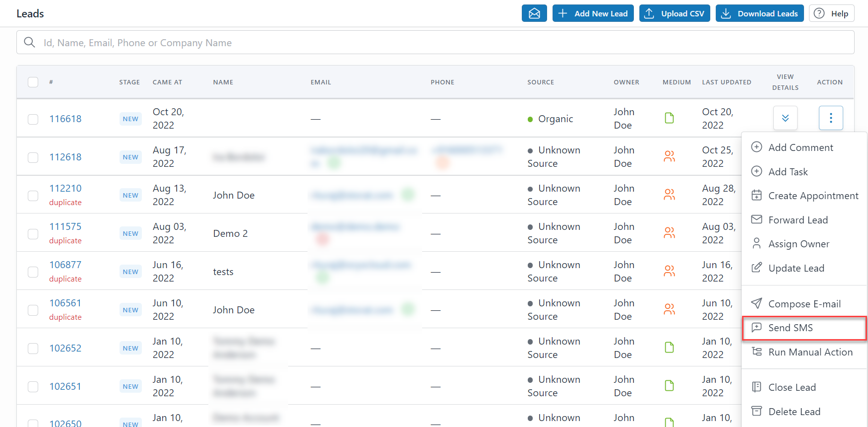
Task: Click the envelope mail icon button
Action: [x=534, y=13]
